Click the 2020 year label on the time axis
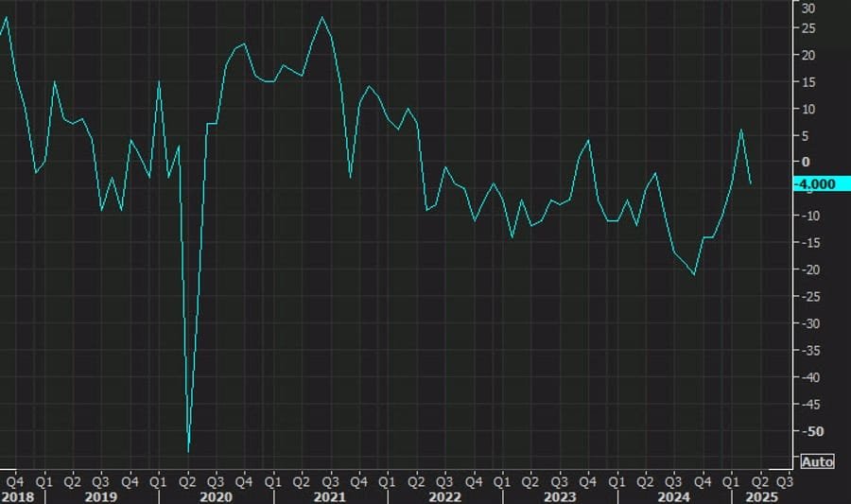The image size is (851, 504). click(x=216, y=495)
